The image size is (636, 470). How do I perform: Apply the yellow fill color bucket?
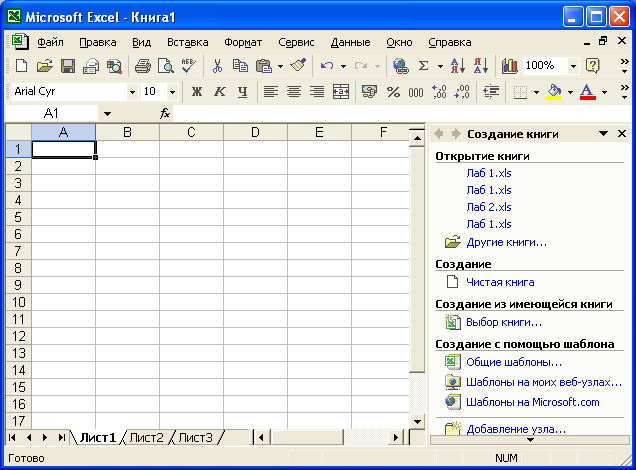click(554, 92)
